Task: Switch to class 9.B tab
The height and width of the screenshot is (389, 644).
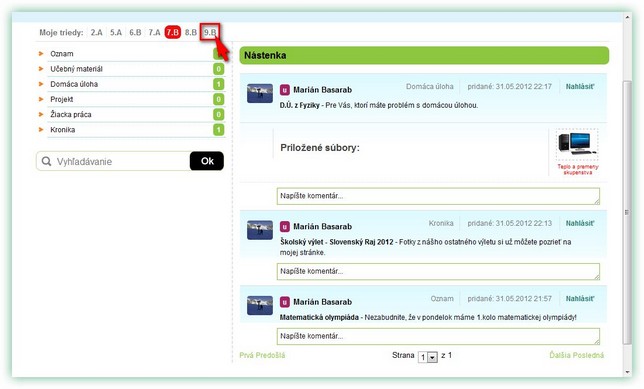Action: point(210,32)
